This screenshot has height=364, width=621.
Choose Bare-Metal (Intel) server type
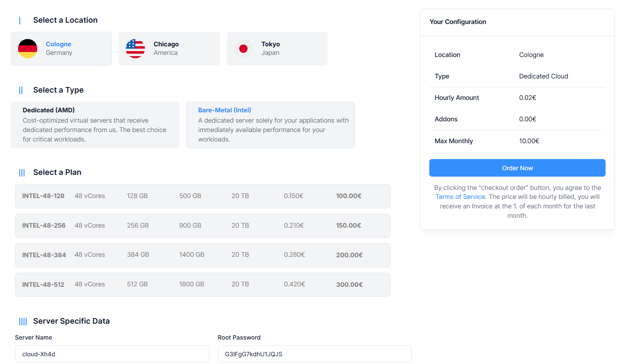(270, 125)
